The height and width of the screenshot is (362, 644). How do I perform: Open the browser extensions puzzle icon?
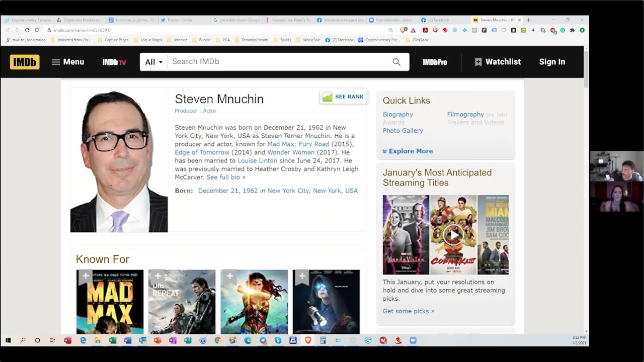(x=572, y=30)
